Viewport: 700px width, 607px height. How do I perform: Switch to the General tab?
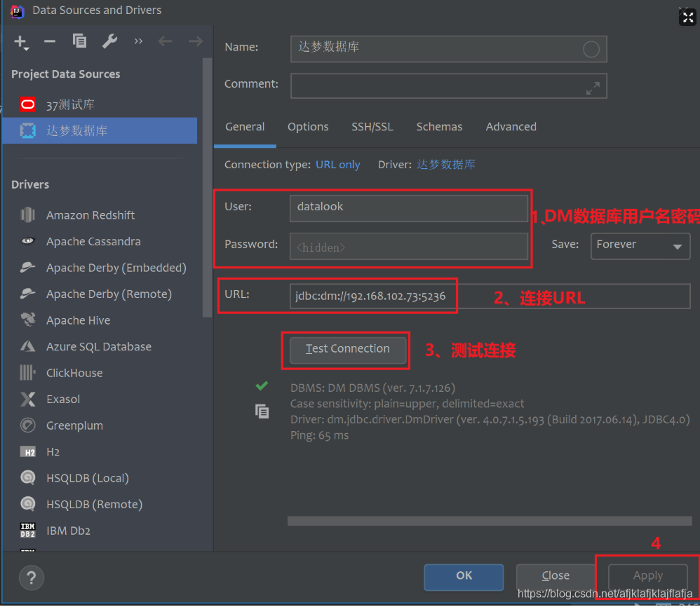tap(245, 127)
